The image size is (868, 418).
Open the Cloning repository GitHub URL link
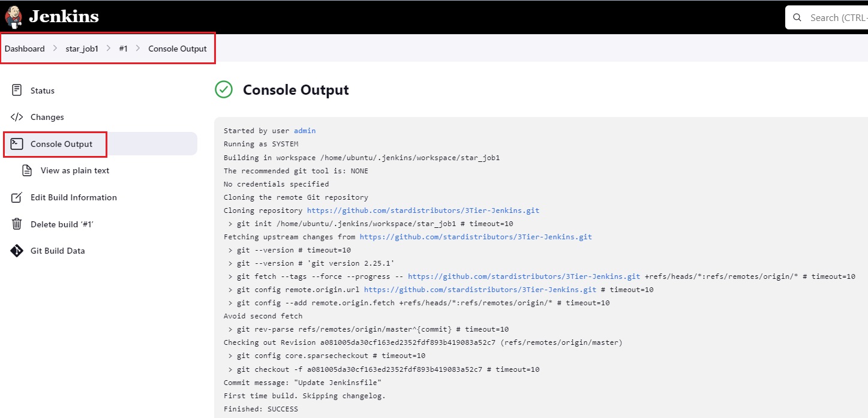click(423, 210)
